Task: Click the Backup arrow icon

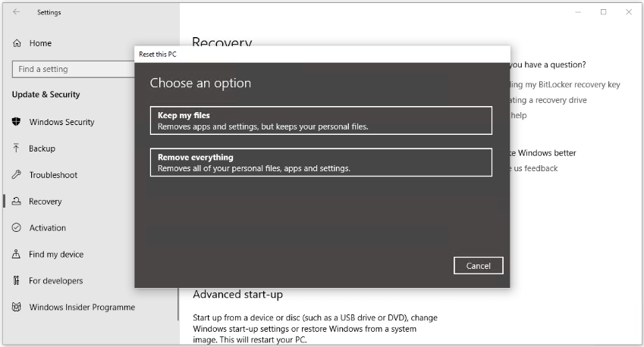Action: [17, 148]
